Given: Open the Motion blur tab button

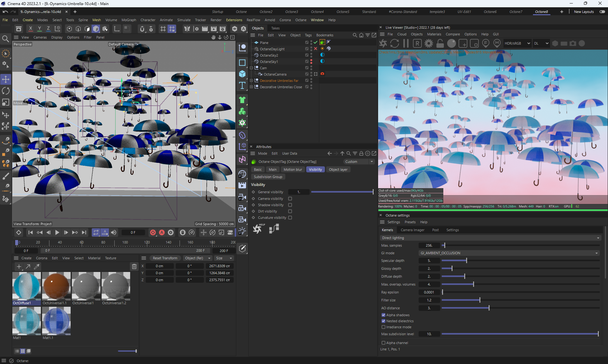Looking at the screenshot, I should click(293, 170).
